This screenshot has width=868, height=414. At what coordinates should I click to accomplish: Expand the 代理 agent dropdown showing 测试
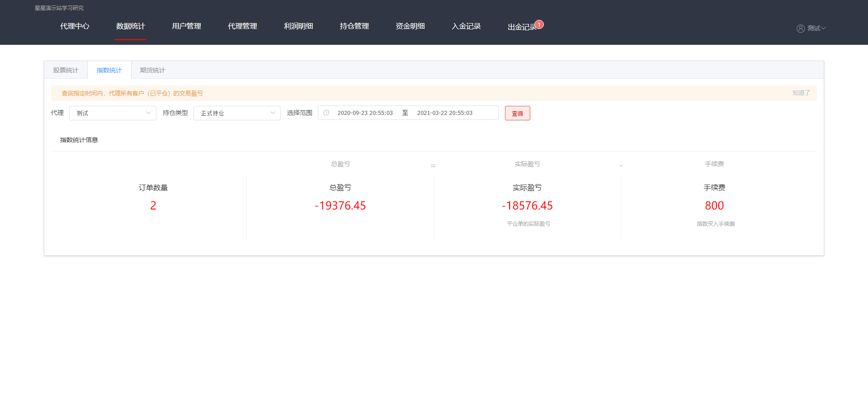pyautogui.click(x=113, y=113)
